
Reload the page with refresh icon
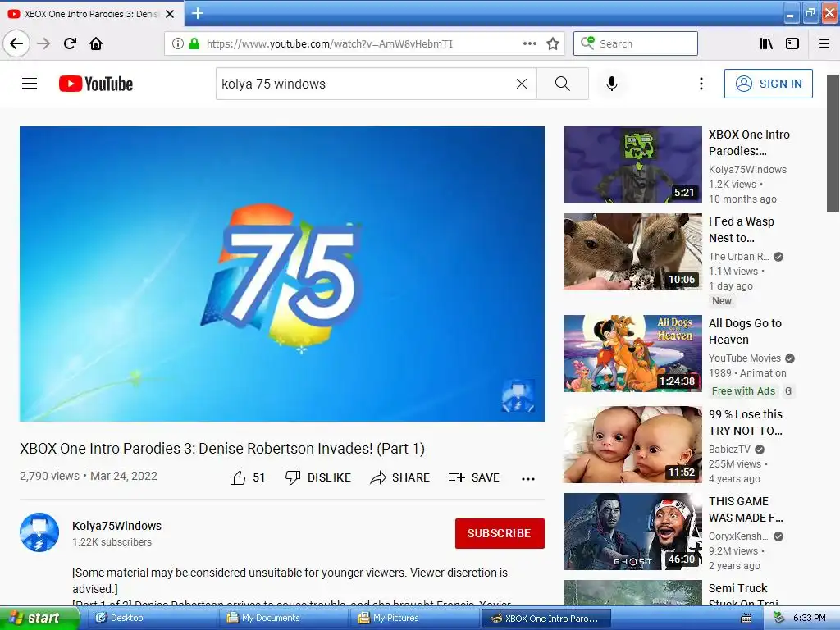[70, 43]
